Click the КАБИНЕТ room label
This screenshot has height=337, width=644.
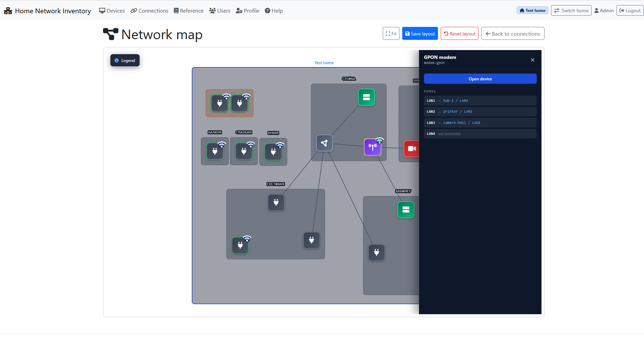coord(403,191)
